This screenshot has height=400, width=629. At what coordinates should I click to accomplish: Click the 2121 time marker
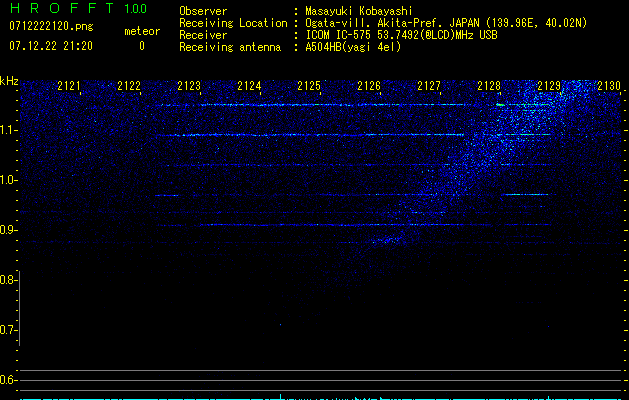pyautogui.click(x=69, y=86)
